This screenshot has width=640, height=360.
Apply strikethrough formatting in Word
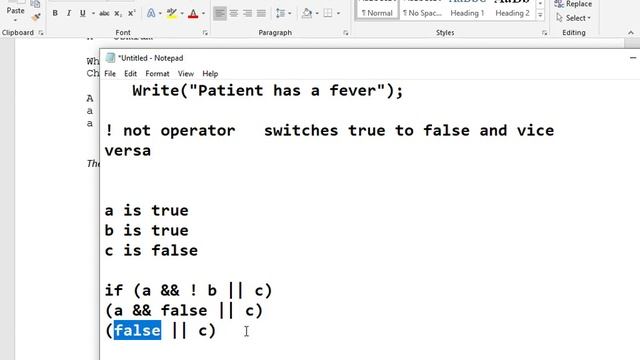104,13
